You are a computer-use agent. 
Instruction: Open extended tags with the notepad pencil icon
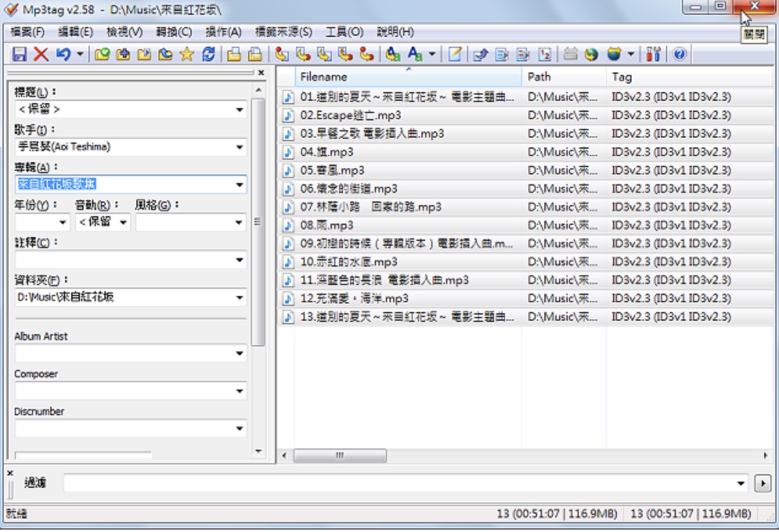click(455, 55)
